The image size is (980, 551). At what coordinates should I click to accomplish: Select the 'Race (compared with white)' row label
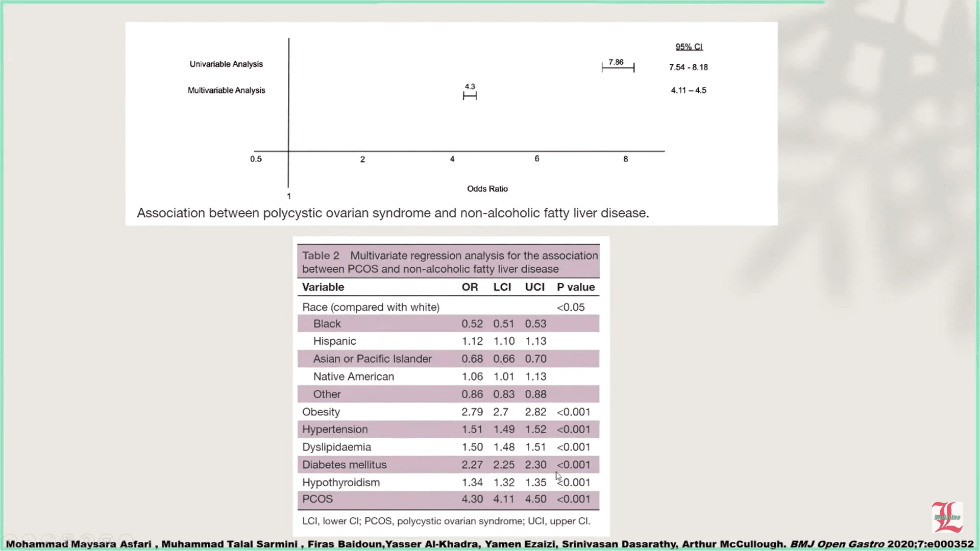371,307
